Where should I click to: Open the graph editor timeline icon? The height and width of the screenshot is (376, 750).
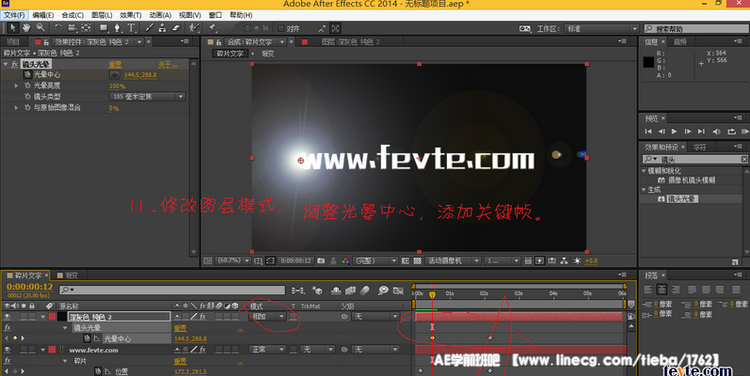point(398,290)
